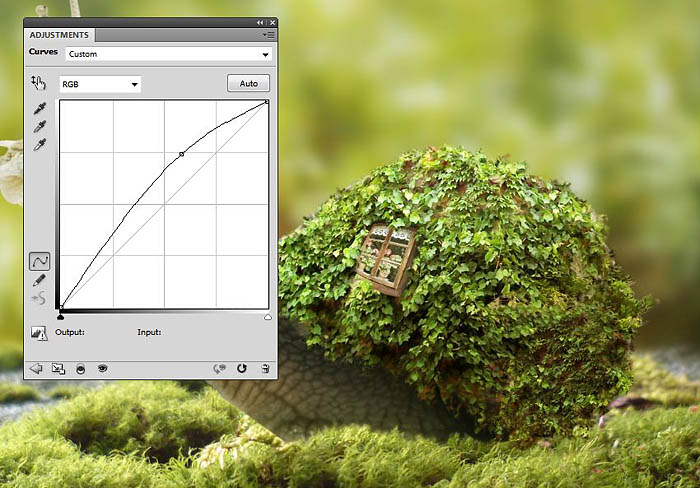This screenshot has width=700, height=488.
Task: Reset curves to adjustment defaults
Action: [241, 368]
